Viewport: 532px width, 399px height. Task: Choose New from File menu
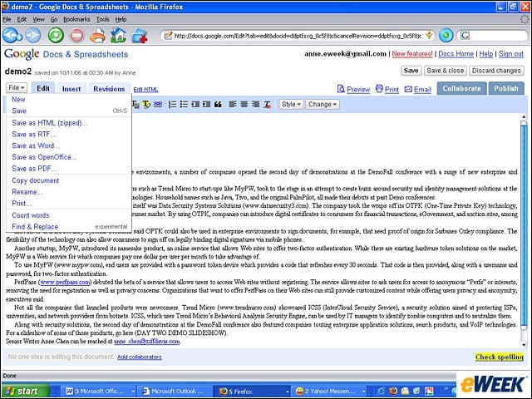click(68, 100)
